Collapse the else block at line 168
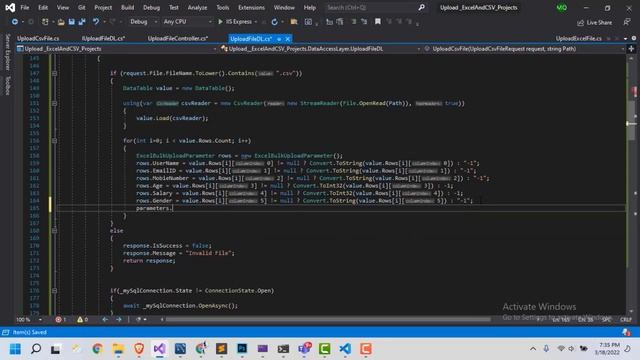 tap(54, 231)
